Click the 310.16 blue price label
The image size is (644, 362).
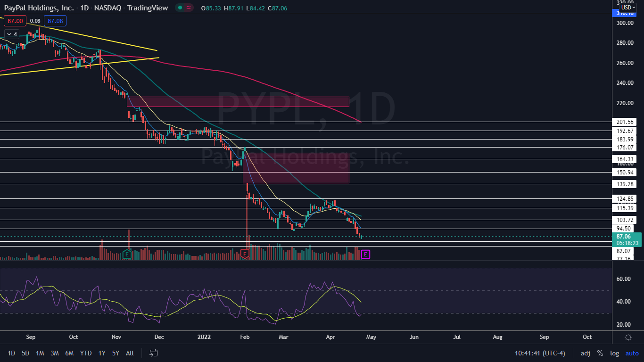[625, 13]
